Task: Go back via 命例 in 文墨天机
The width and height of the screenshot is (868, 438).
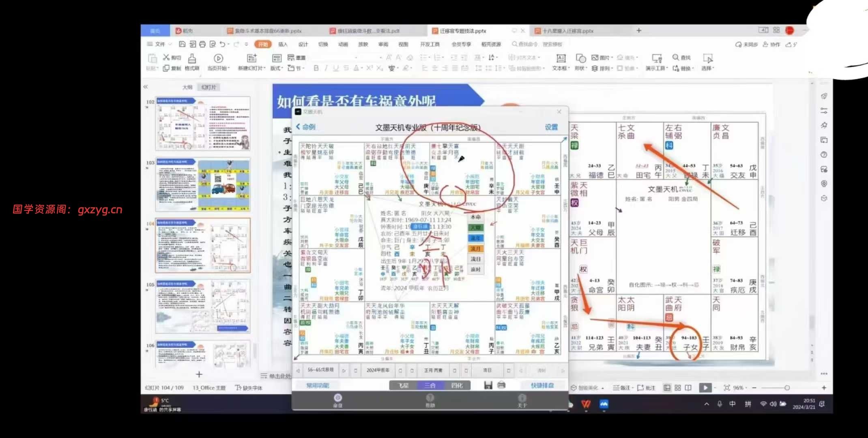Action: pyautogui.click(x=306, y=127)
